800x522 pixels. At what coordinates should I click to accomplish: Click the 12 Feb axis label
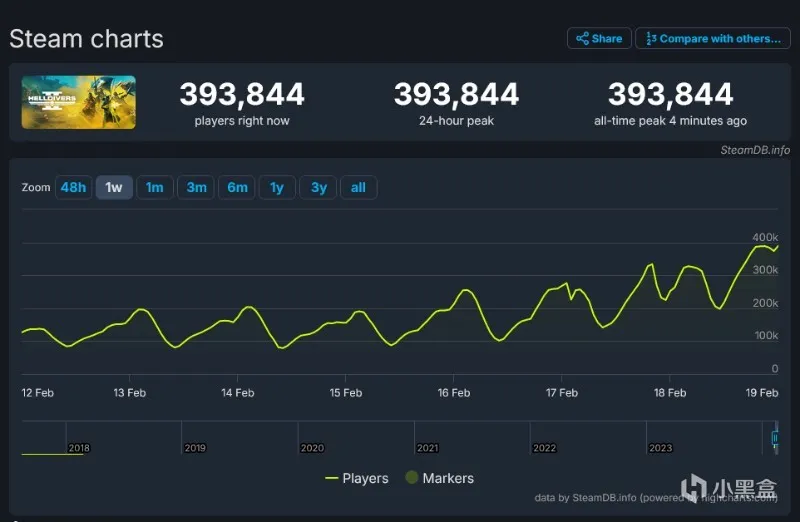point(38,393)
